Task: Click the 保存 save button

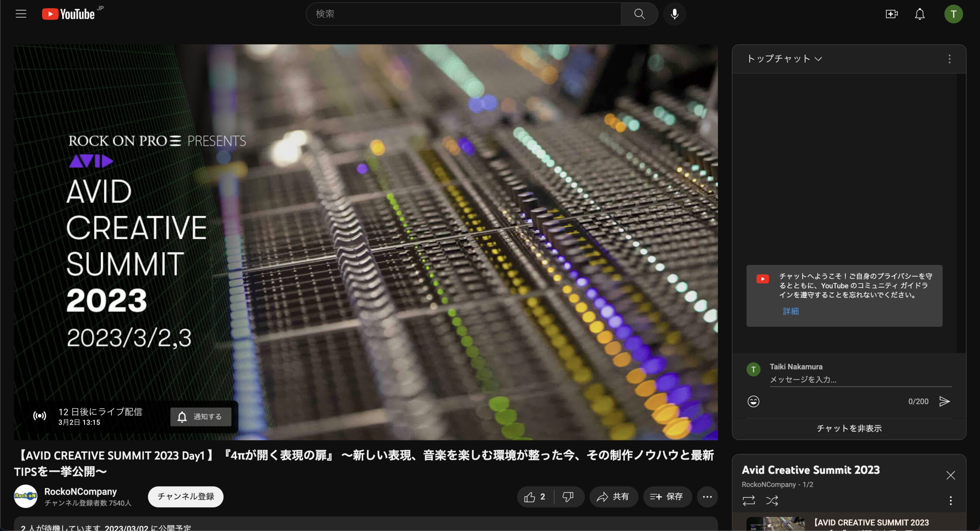Action: point(667,497)
